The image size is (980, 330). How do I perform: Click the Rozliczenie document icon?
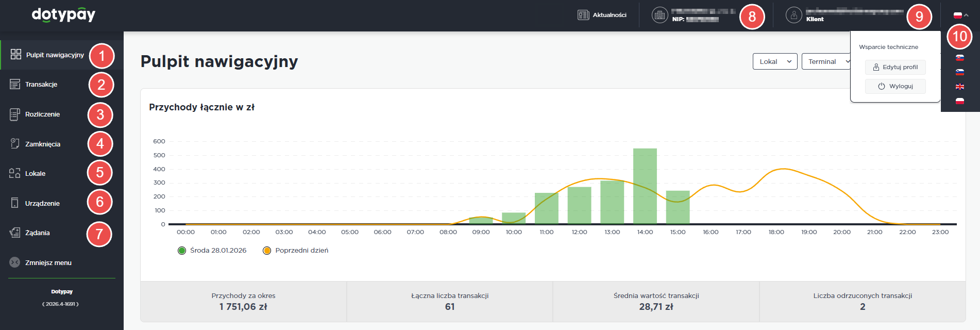pos(15,114)
